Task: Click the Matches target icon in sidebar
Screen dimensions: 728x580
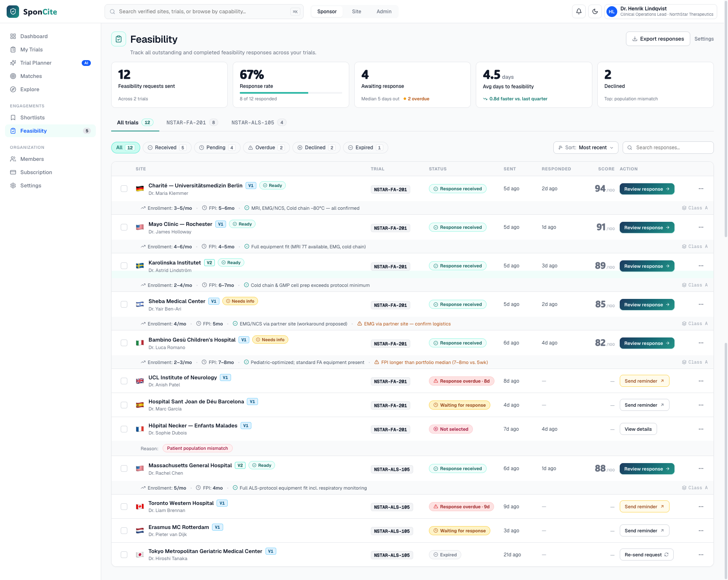Action: [x=13, y=76]
